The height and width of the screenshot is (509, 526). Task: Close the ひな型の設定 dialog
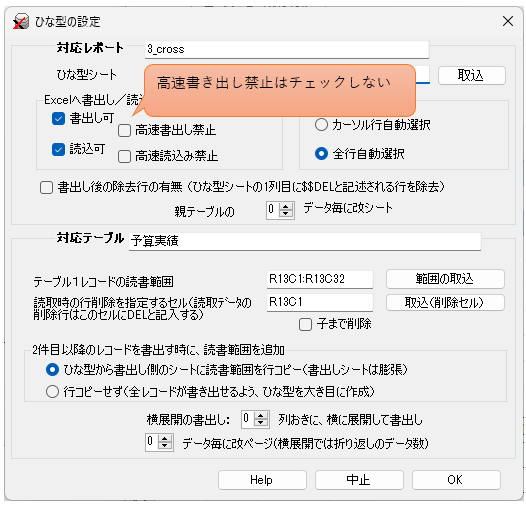coord(508,21)
